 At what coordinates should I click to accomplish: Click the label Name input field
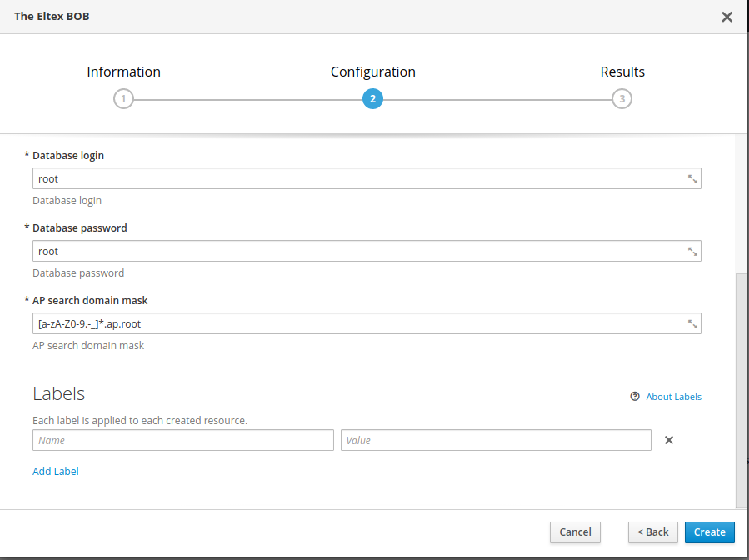click(x=182, y=440)
